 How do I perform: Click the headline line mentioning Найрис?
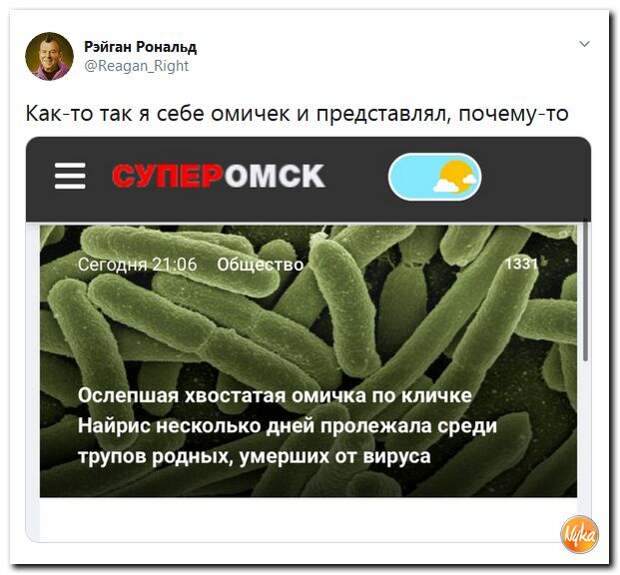point(287,426)
